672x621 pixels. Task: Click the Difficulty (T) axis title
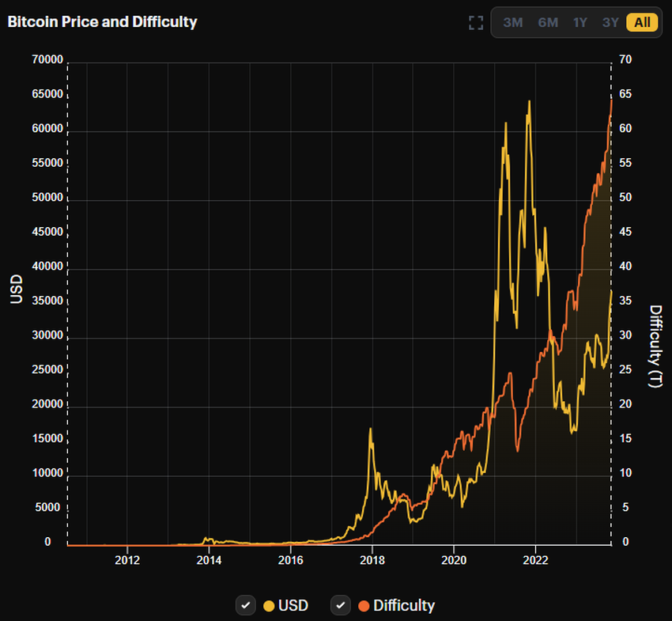pos(655,346)
